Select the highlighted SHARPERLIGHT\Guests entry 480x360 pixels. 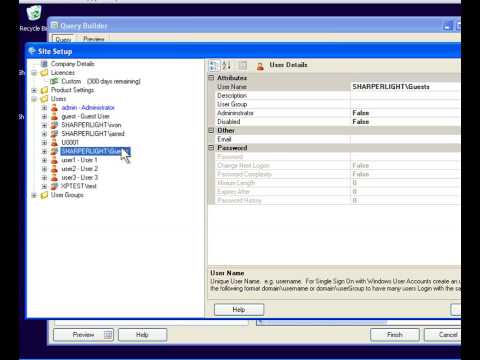95,151
